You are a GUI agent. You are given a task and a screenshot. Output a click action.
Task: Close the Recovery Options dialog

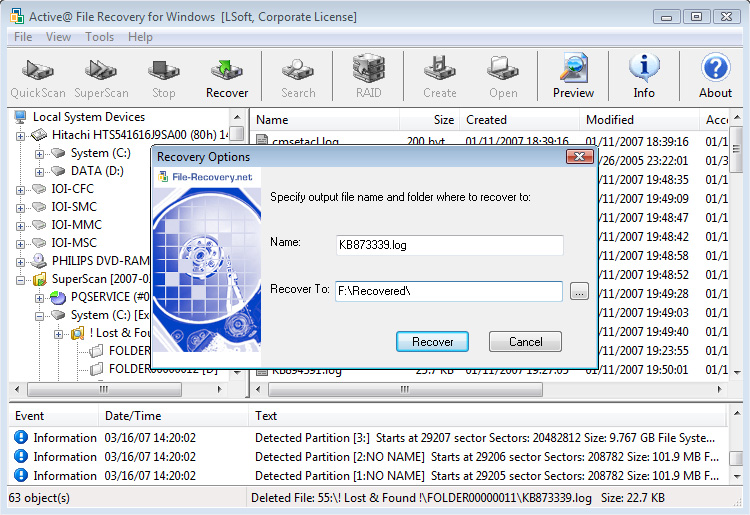click(x=580, y=156)
